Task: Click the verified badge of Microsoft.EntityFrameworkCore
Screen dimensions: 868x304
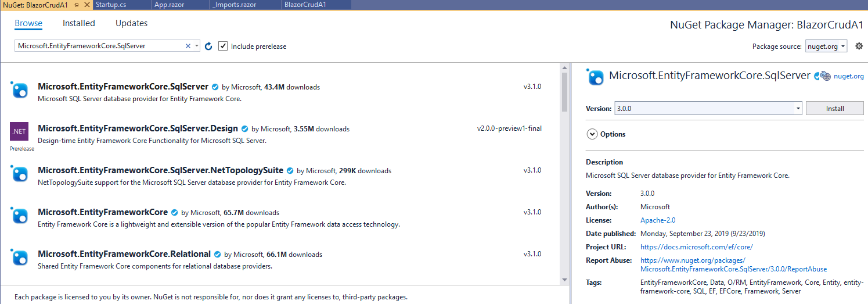Action: pyautogui.click(x=174, y=212)
